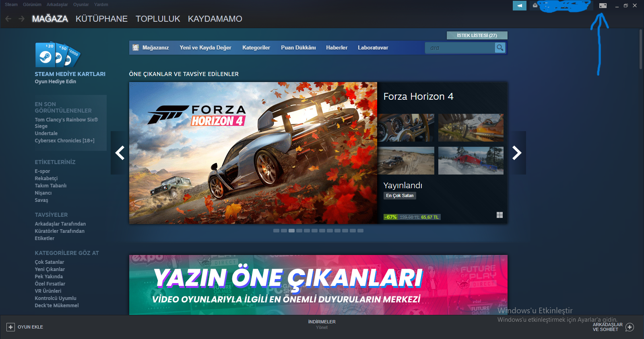
Task: Go forward with the right navigation arrow
Action: click(22, 18)
